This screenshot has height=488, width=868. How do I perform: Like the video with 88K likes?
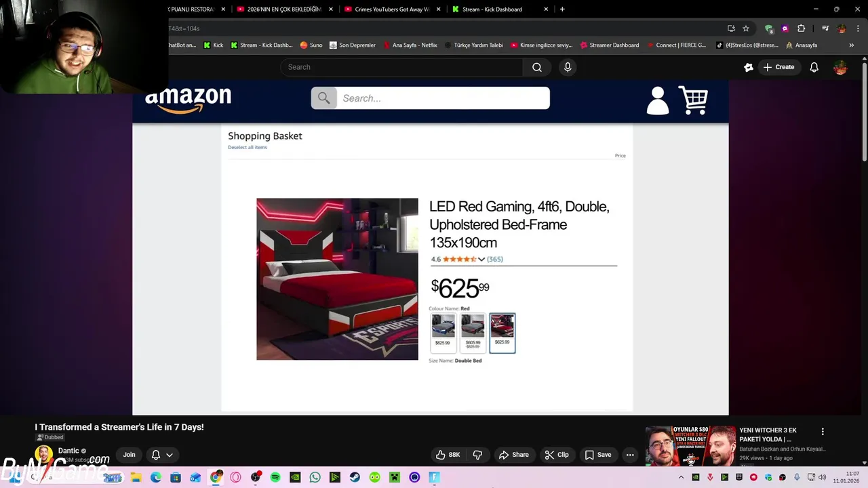[448, 455]
